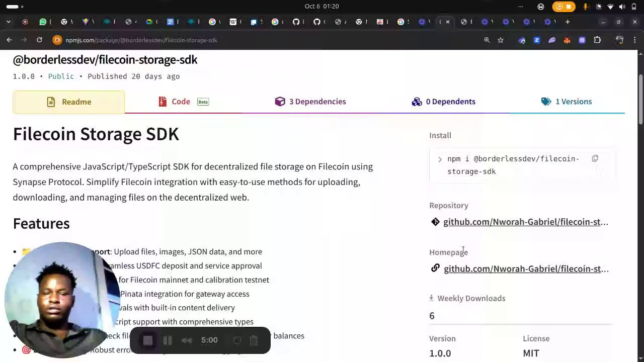Viewport: 644px width, 362px height.
Task: Open the Repository GitHub link
Action: (526, 222)
